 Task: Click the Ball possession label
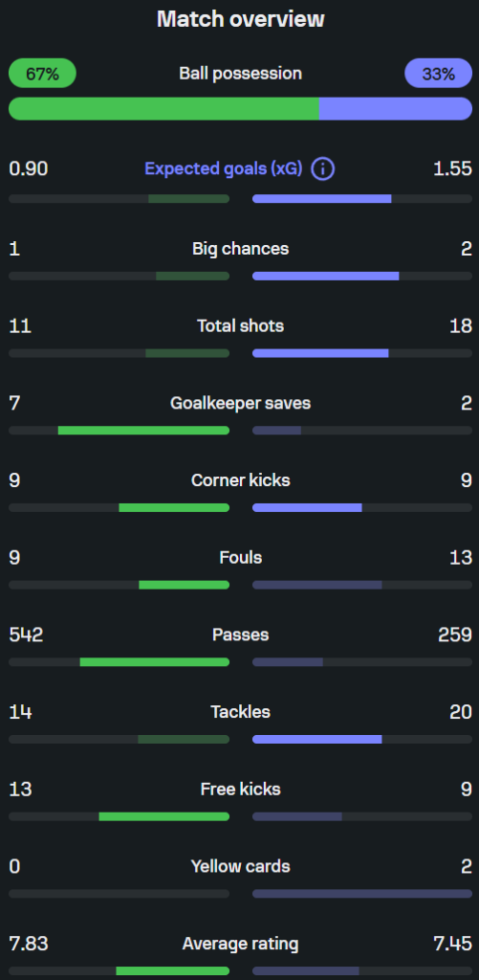pyautogui.click(x=240, y=73)
